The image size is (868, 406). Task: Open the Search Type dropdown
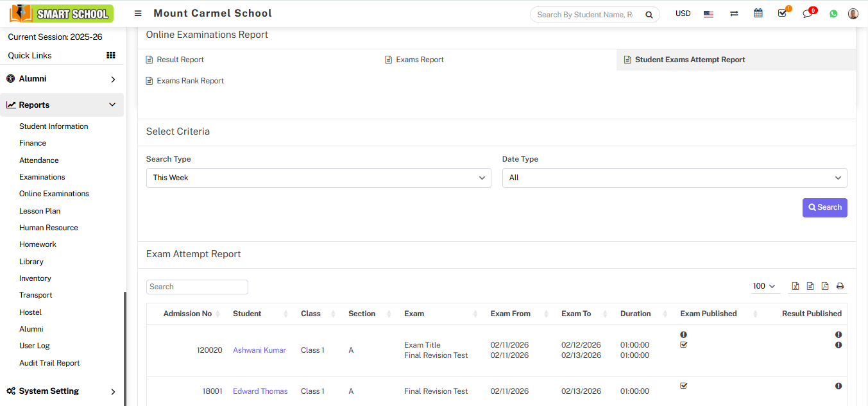point(318,178)
